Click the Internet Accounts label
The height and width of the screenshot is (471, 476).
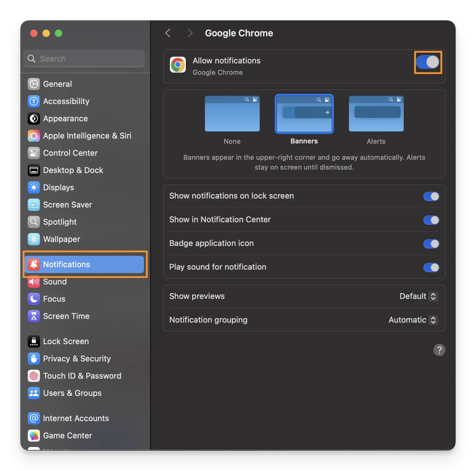coord(76,418)
